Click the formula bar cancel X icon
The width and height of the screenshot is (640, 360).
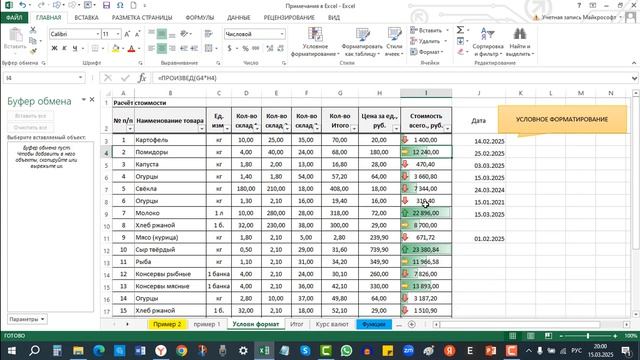tap(108, 78)
